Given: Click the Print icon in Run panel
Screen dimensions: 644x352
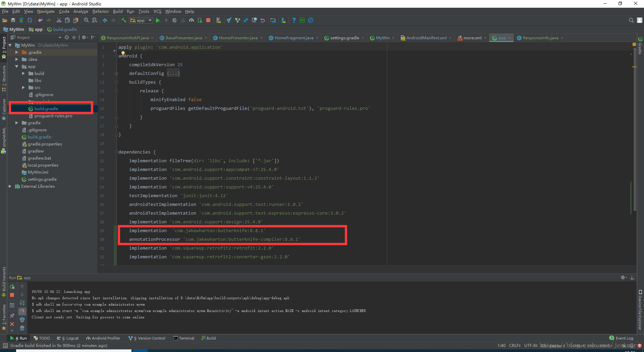Looking at the screenshot, I should coord(22,320).
